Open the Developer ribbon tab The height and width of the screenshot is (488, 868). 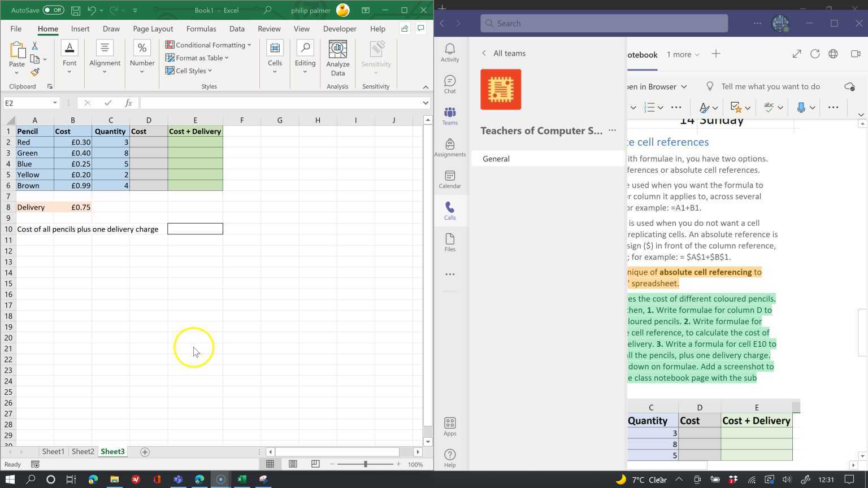coord(340,29)
